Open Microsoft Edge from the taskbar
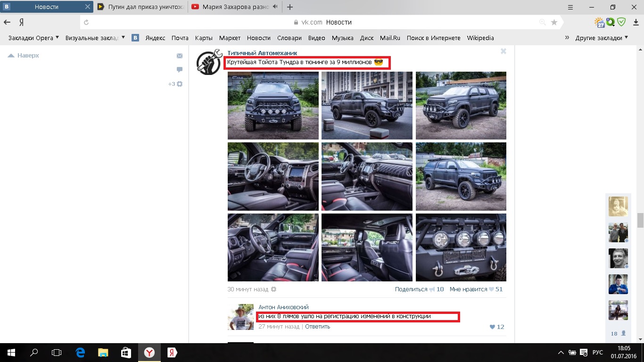644x362 pixels. coord(81,352)
